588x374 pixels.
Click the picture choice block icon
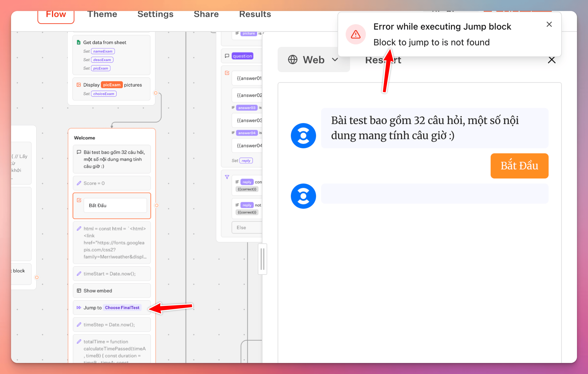[x=79, y=85]
